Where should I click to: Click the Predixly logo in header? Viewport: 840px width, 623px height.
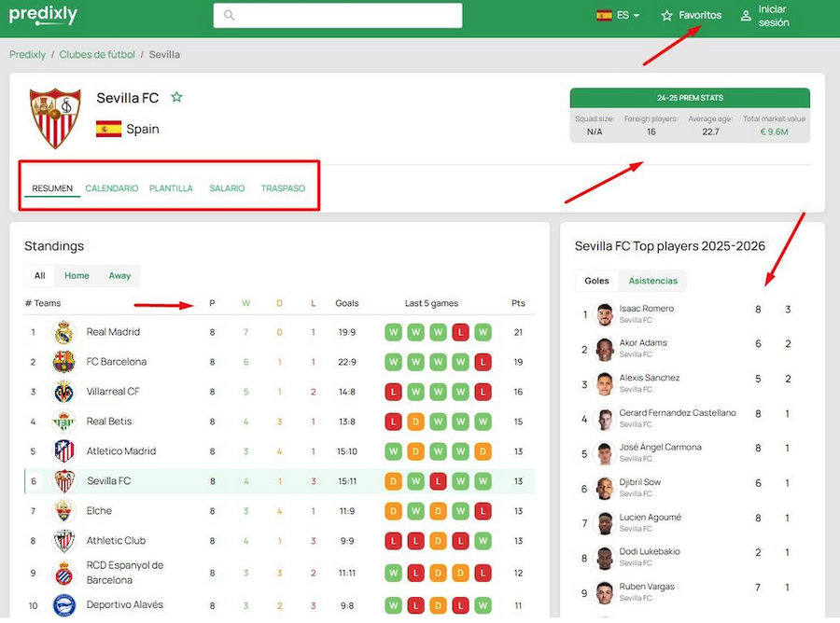tap(43, 15)
